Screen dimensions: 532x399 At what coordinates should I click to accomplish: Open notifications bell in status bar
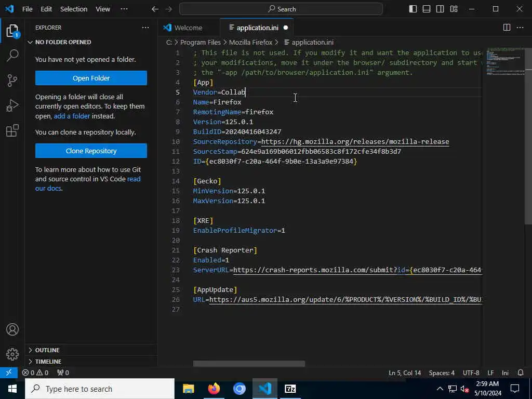point(521,373)
